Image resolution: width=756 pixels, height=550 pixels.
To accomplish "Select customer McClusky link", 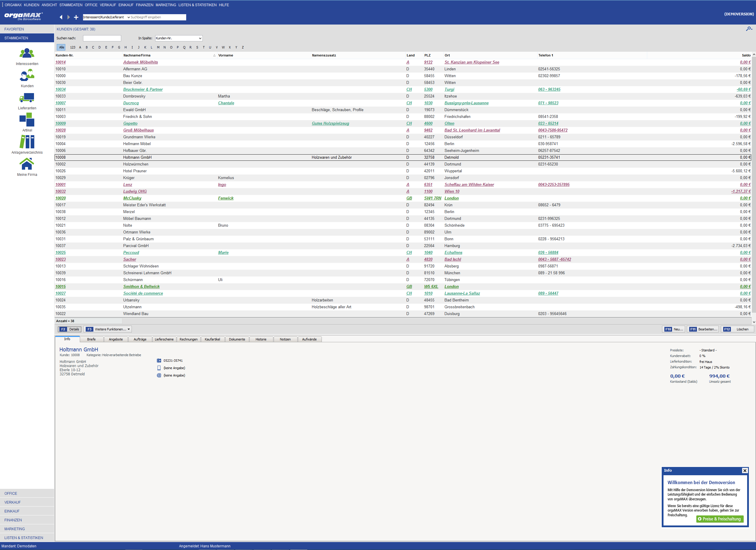I will click(x=132, y=198).
